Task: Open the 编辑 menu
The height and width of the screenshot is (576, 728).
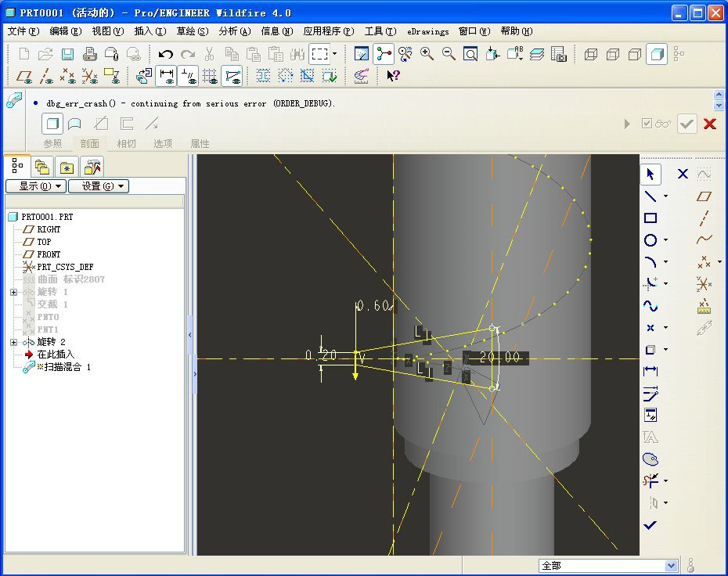Action: pos(66,31)
